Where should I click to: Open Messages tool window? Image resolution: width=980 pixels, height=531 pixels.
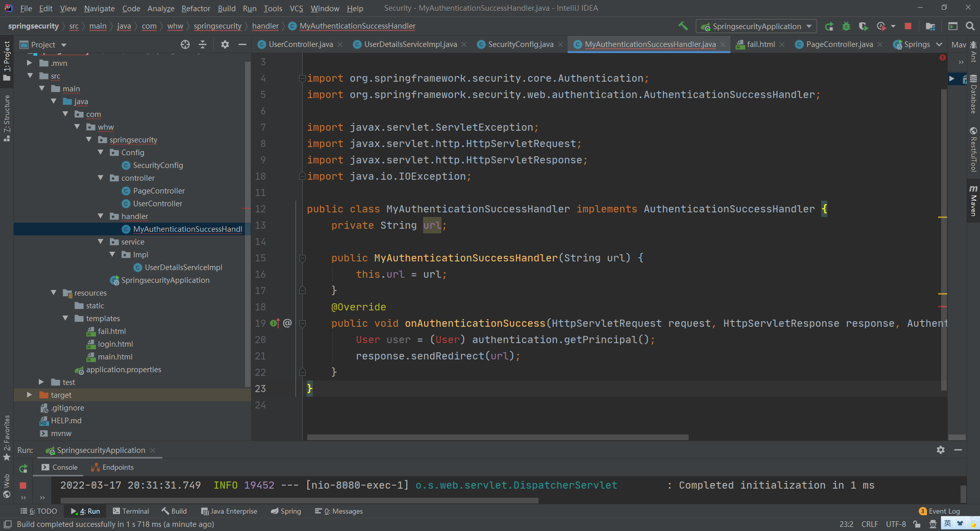(x=339, y=511)
